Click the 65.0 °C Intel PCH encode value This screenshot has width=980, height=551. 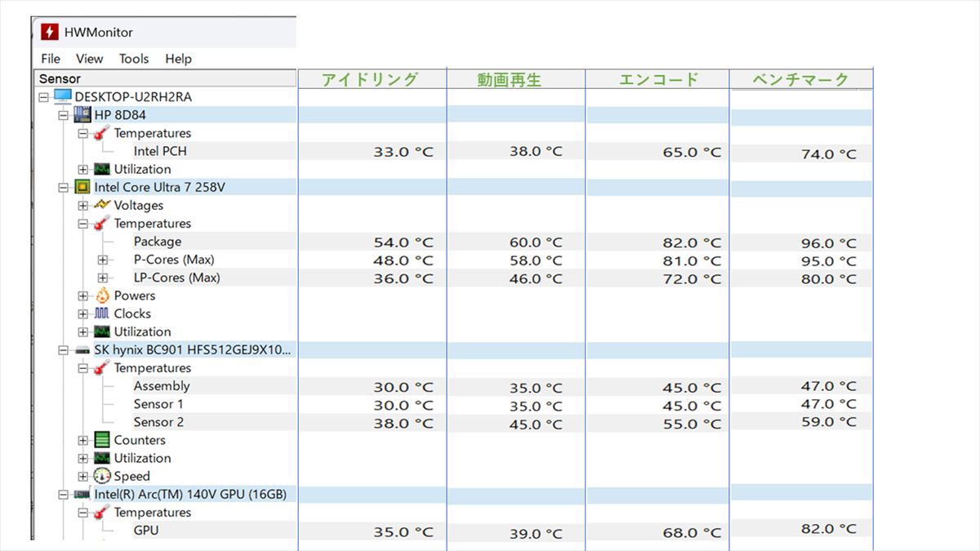[x=692, y=152]
